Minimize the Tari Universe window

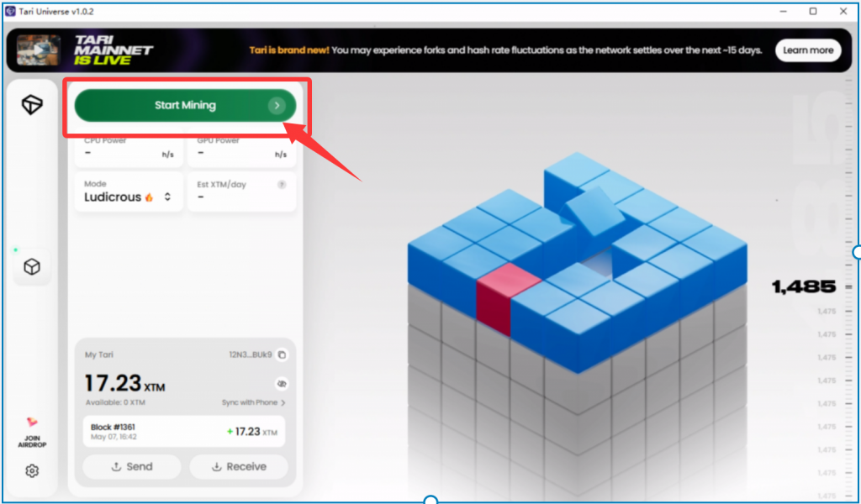point(783,12)
